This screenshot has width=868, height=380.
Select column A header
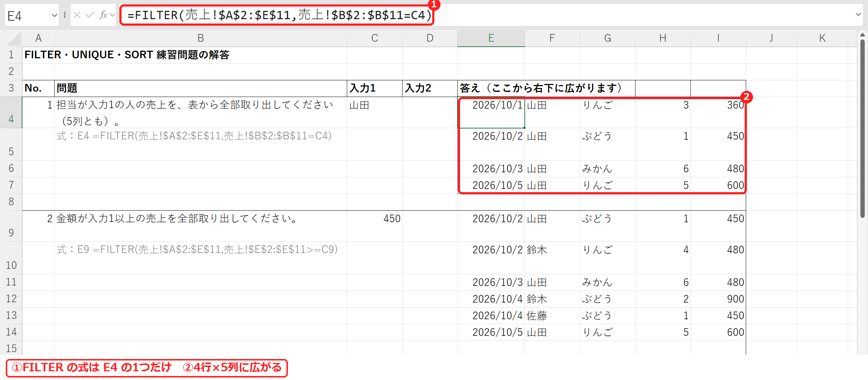[38, 38]
